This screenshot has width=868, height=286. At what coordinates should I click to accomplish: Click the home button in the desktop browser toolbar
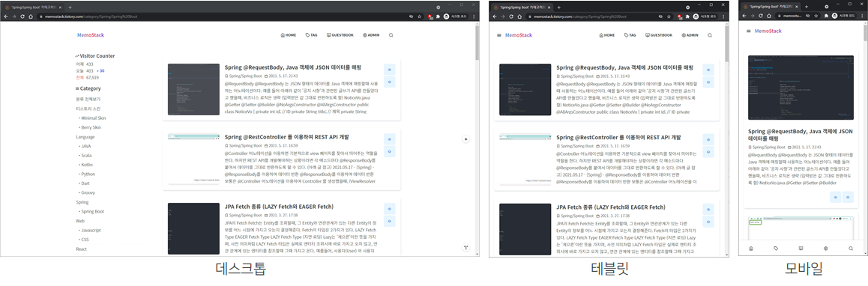pyautogui.click(x=31, y=16)
